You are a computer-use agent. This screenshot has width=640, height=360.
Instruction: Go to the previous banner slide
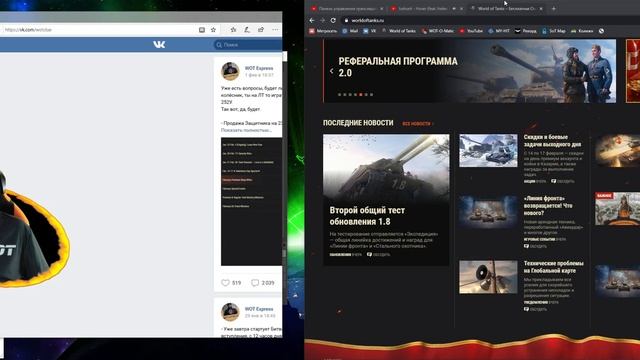(x=331, y=71)
